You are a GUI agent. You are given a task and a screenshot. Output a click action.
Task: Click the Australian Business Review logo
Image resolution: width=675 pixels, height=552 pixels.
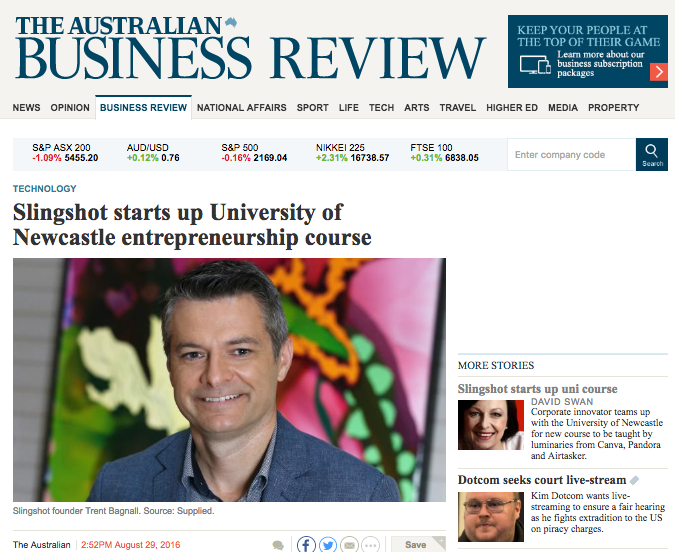pyautogui.click(x=251, y=48)
